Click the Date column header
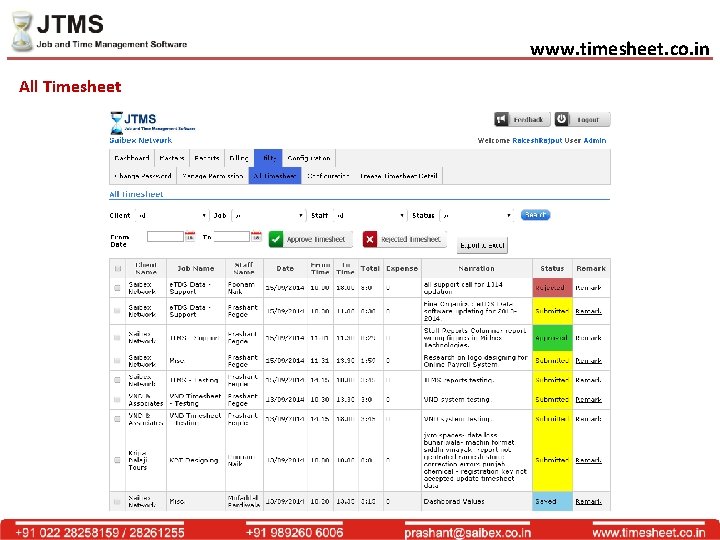This screenshot has width=720, height=540. coord(285,269)
